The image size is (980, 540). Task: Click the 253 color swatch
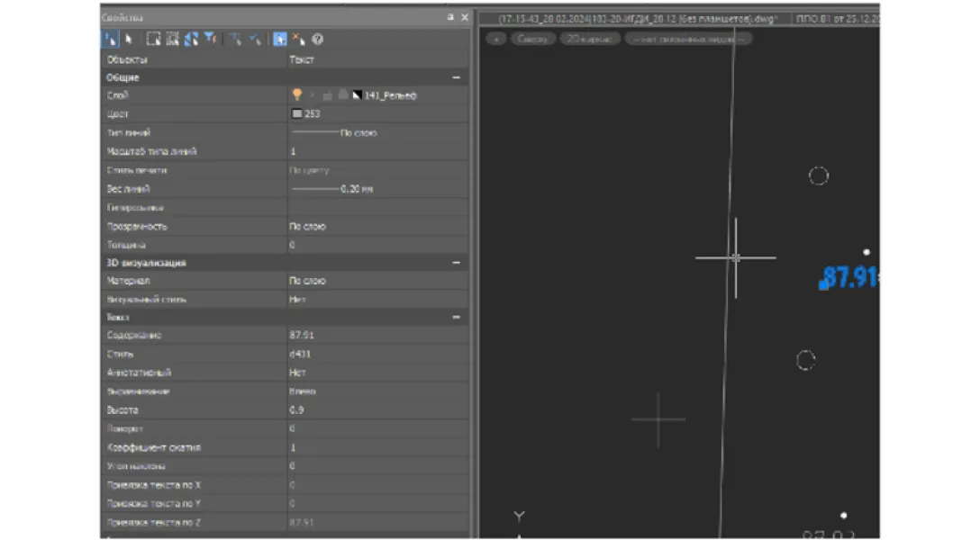coord(295,114)
